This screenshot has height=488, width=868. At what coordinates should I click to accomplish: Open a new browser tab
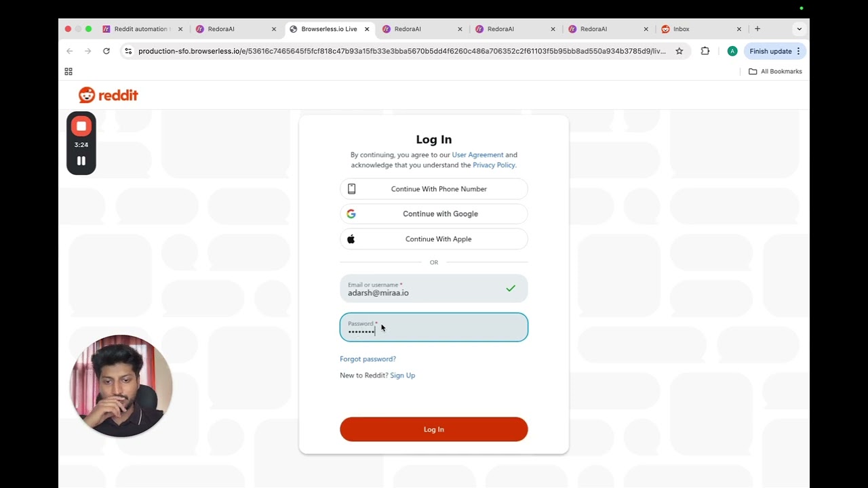click(757, 29)
